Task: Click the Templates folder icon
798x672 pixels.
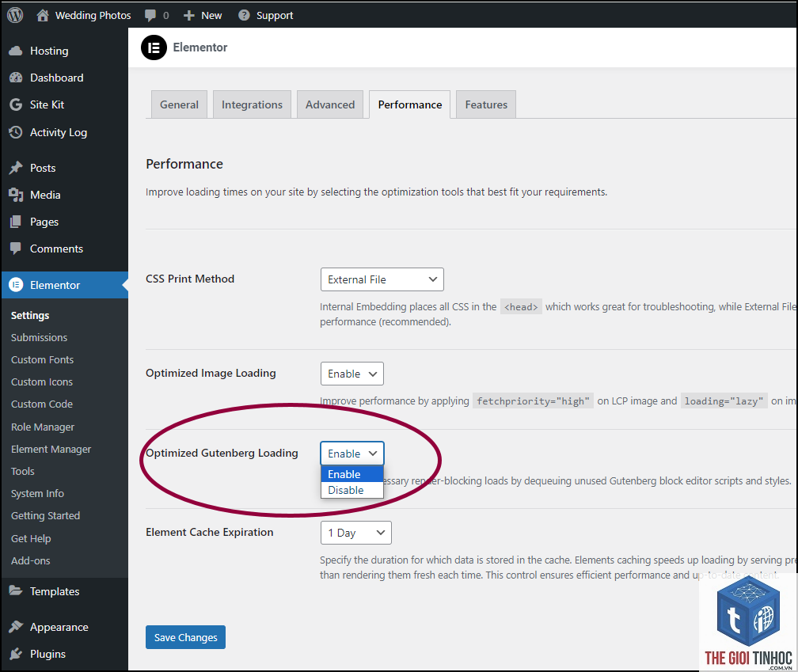Action: 16,591
